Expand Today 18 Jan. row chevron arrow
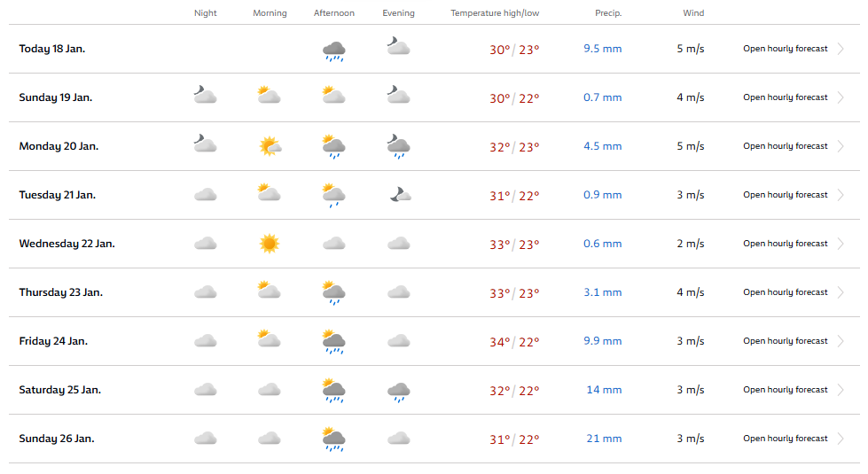Viewport: 868px width, 474px height. tap(841, 49)
